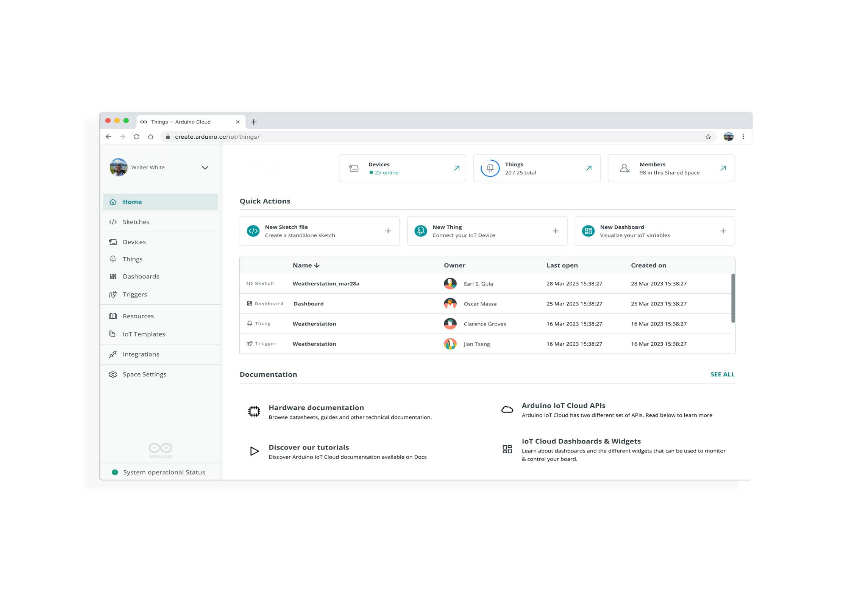Screen dimensions: 868x592
Task: Open the Devices section in the sidebar
Action: coord(134,241)
